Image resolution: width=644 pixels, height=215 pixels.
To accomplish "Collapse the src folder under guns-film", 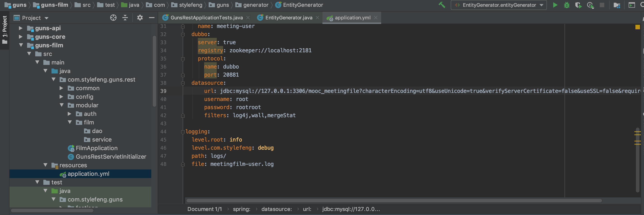I will pos(29,54).
